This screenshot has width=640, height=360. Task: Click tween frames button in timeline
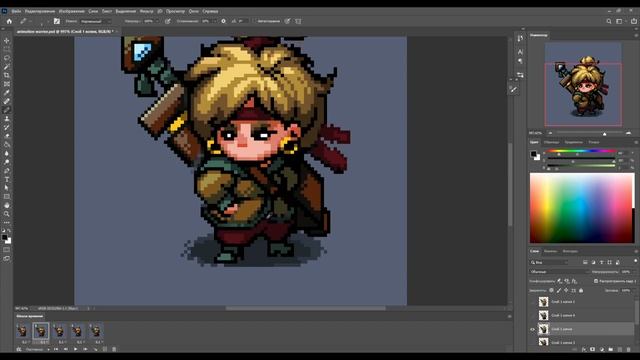point(95,349)
